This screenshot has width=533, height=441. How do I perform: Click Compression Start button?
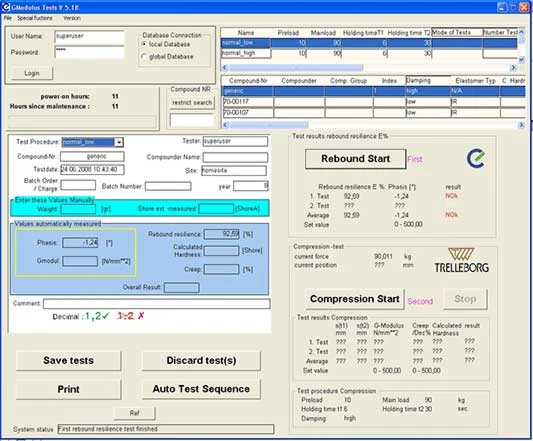pos(355,299)
